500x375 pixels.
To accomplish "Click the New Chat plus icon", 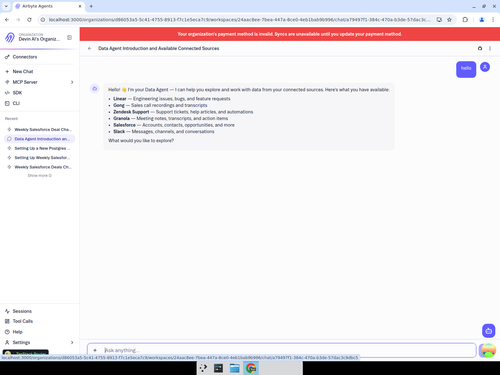I will click(7, 71).
